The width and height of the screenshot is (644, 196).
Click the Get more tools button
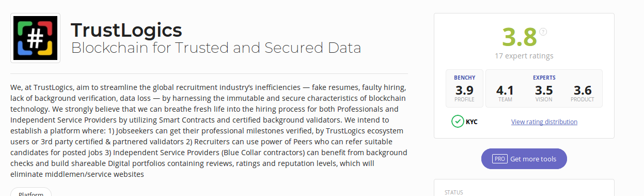click(x=524, y=159)
